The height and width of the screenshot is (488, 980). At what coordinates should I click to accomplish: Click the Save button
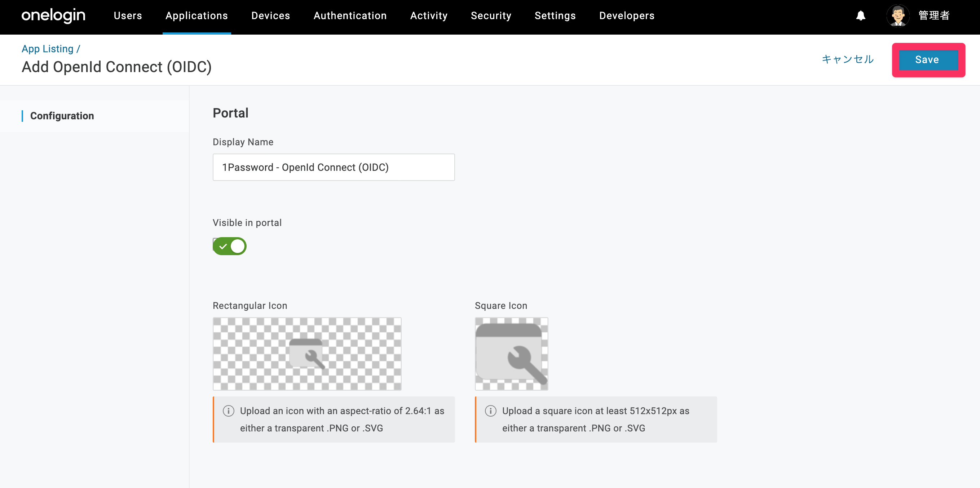pos(928,60)
